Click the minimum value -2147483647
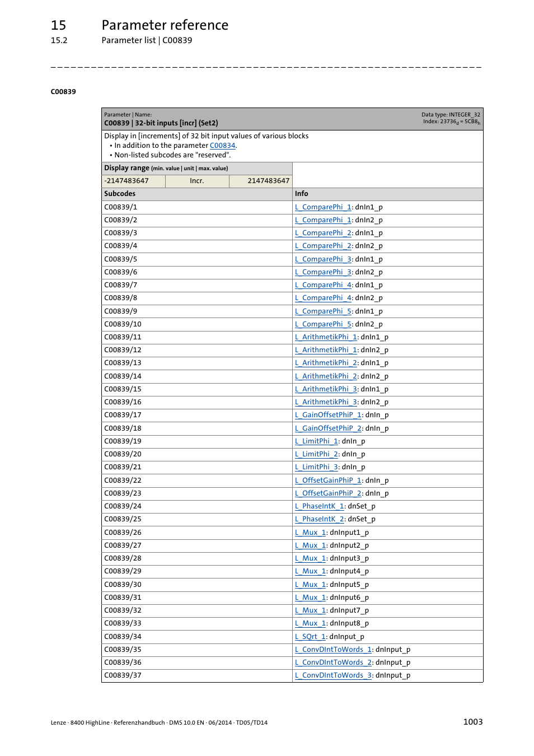 coord(127,181)
